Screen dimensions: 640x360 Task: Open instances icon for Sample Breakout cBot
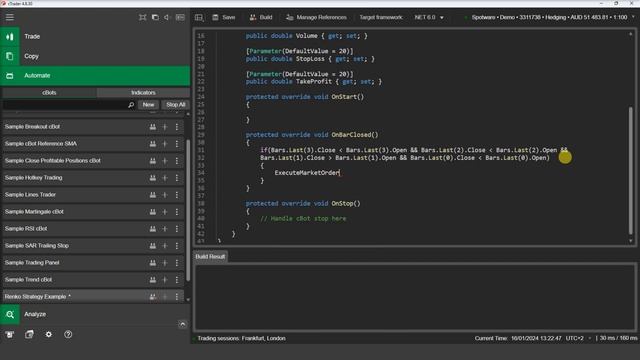(x=153, y=127)
